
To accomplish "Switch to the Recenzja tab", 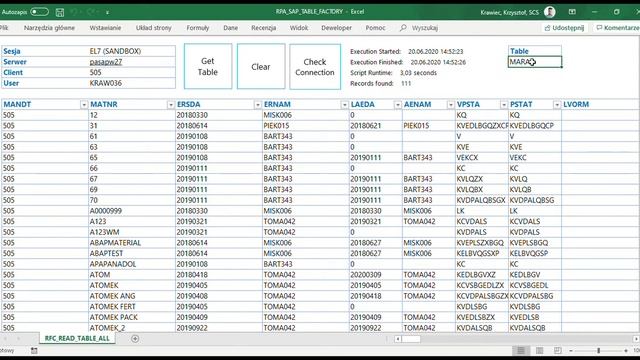I will [263, 28].
